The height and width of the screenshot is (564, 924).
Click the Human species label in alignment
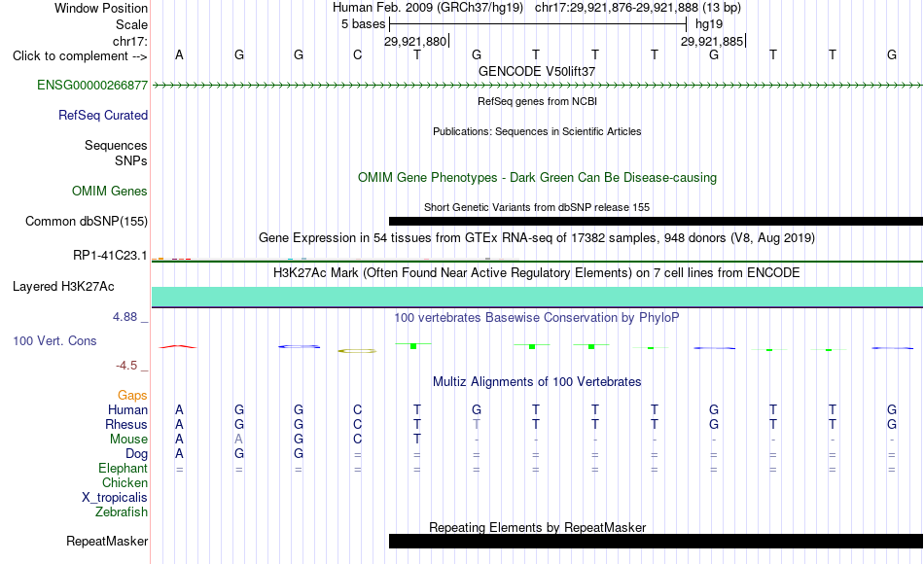tap(127, 409)
